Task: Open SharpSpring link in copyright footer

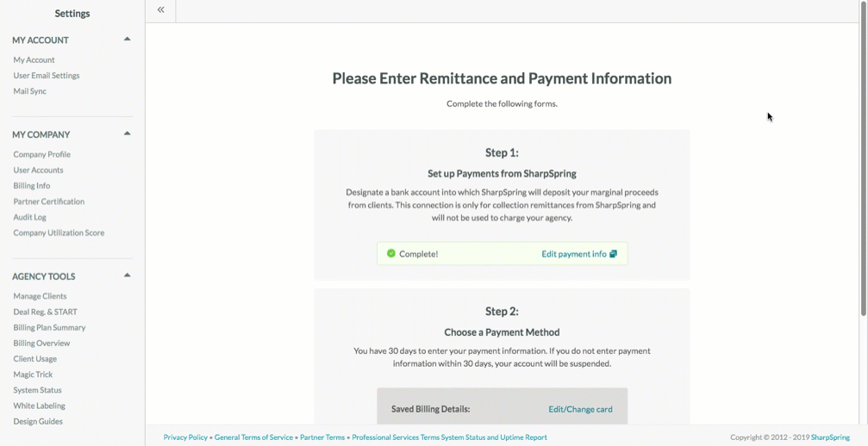Action: point(830,437)
